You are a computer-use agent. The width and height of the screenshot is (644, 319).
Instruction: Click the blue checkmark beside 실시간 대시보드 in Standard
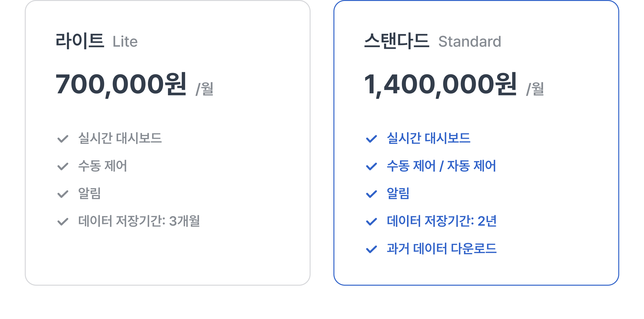pos(372,139)
